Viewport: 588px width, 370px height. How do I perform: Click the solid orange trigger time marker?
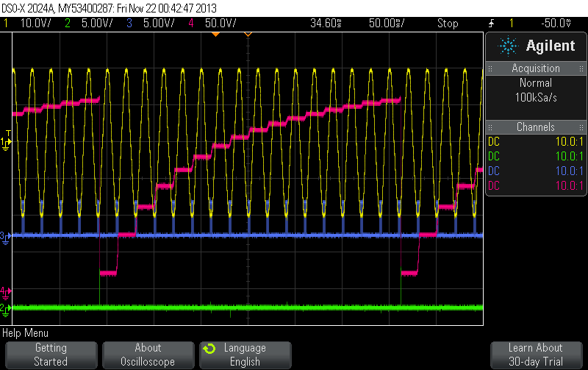pos(215,35)
